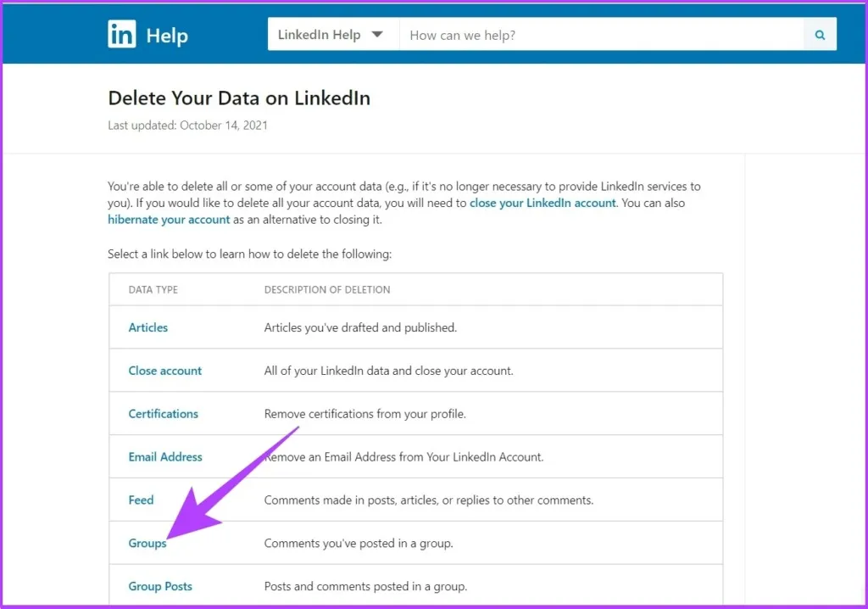
Task: Click the Last updated date text
Action: pos(187,125)
